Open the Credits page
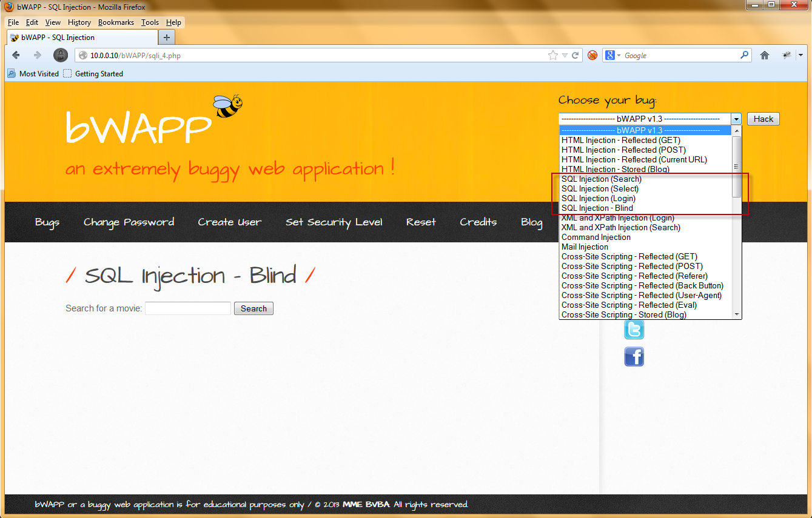The width and height of the screenshot is (812, 518). point(478,222)
